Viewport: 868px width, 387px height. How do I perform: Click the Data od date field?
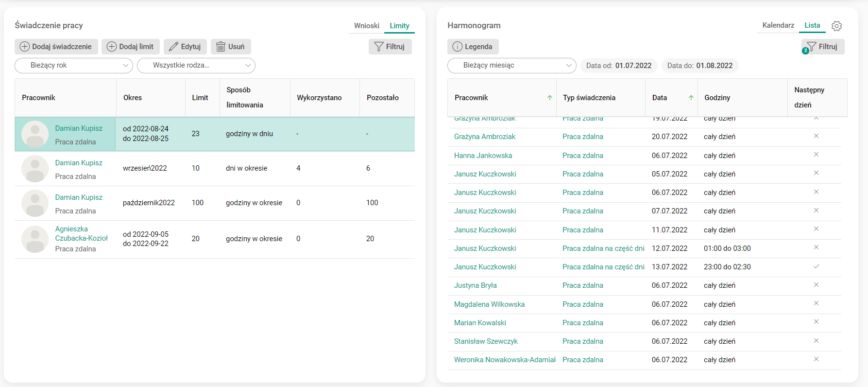click(x=619, y=66)
